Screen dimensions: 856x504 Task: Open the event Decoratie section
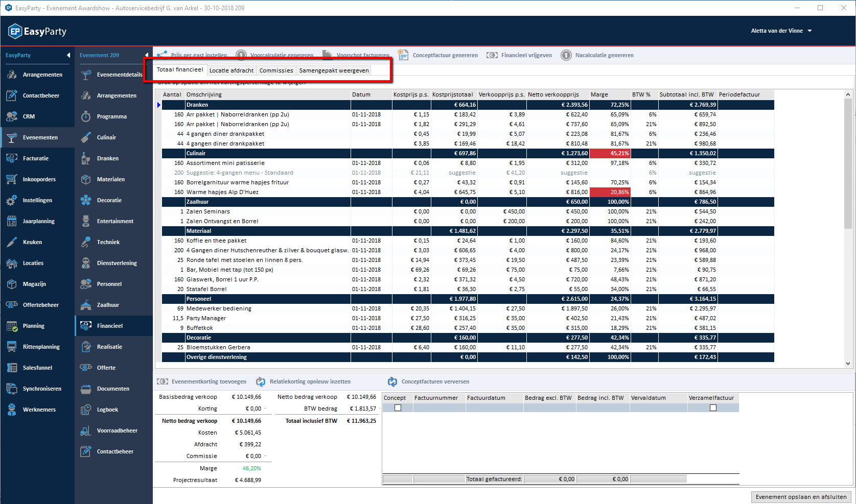pos(113,200)
